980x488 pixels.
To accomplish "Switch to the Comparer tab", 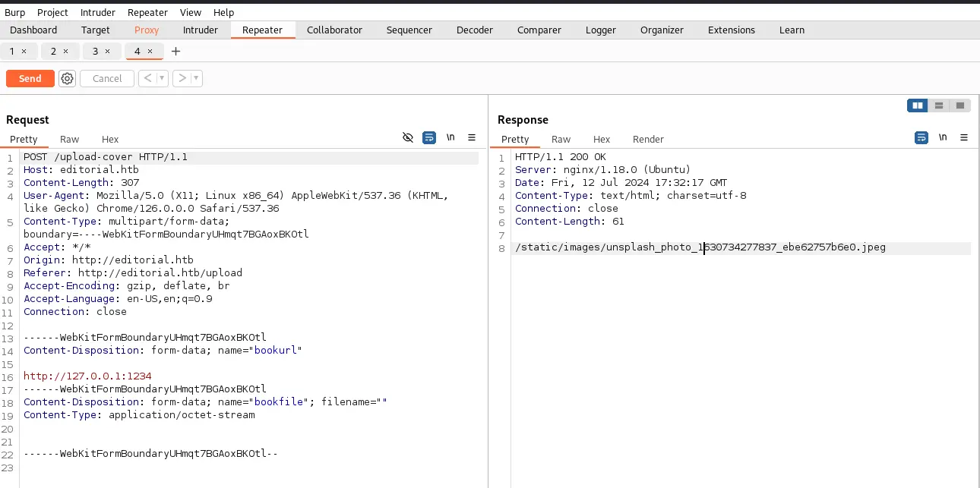I will tap(539, 30).
